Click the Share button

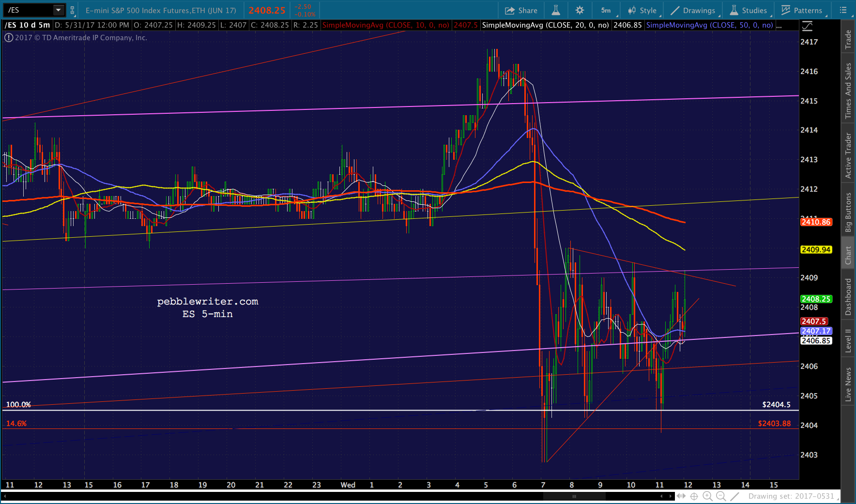point(521,10)
